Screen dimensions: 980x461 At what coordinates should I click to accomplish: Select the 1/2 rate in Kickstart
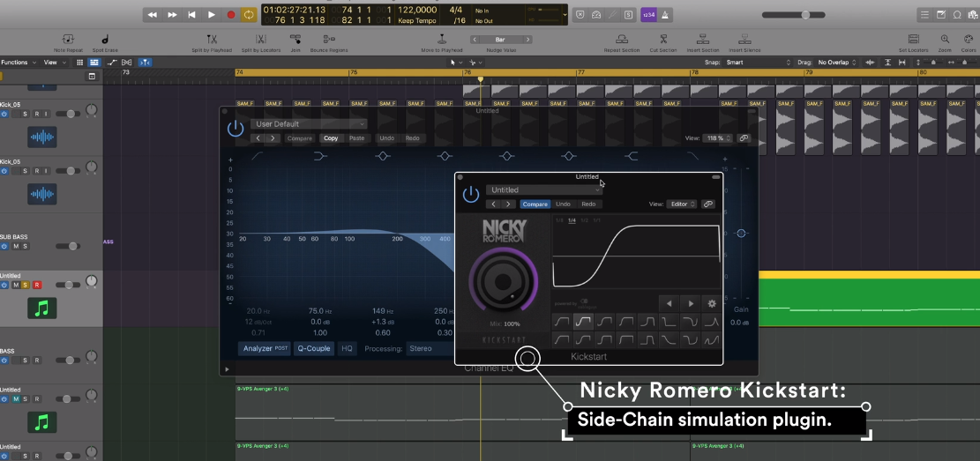(584, 220)
